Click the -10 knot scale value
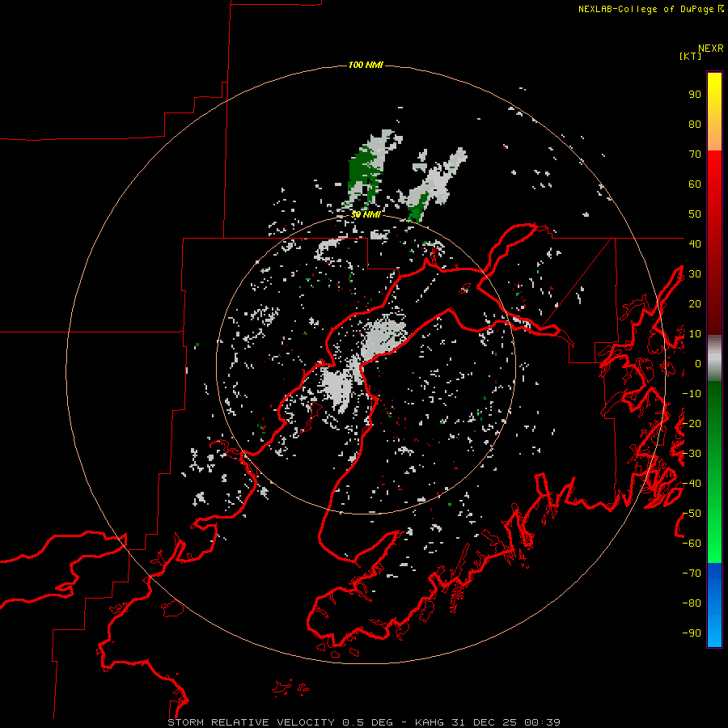Screen dimensions: 728x728 (x=692, y=394)
